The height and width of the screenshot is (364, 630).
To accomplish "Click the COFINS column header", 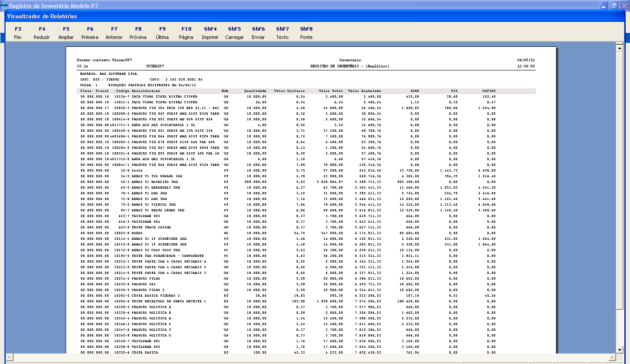I will click(x=488, y=91).
